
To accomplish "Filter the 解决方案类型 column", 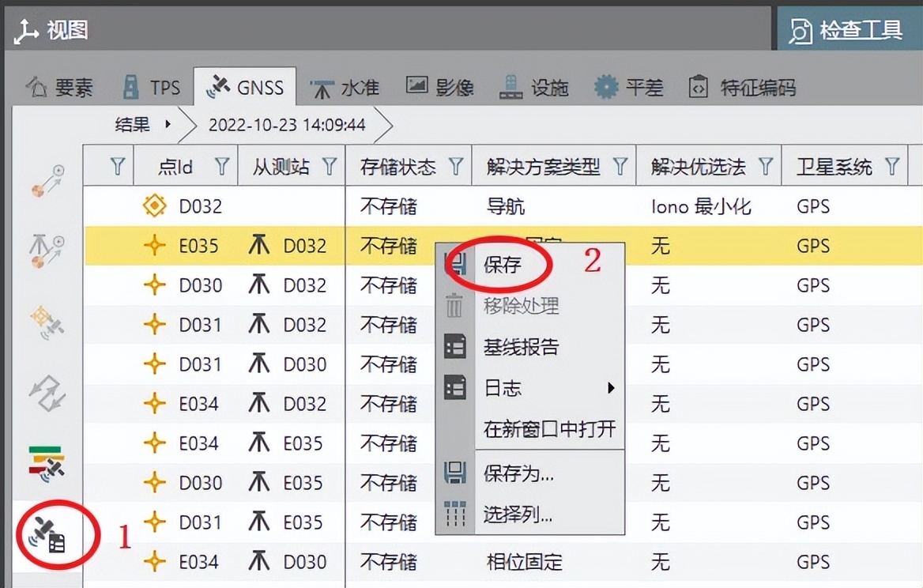I will [620, 167].
